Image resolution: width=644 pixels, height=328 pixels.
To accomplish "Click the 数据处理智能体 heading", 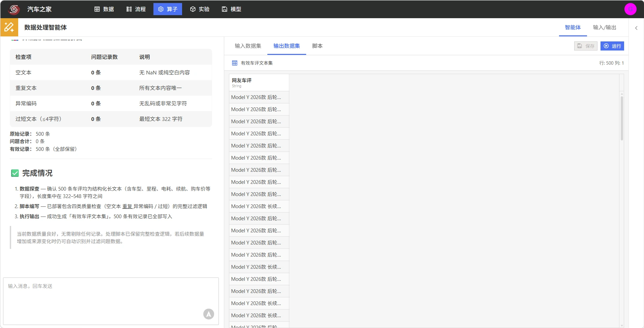I will coord(46,28).
